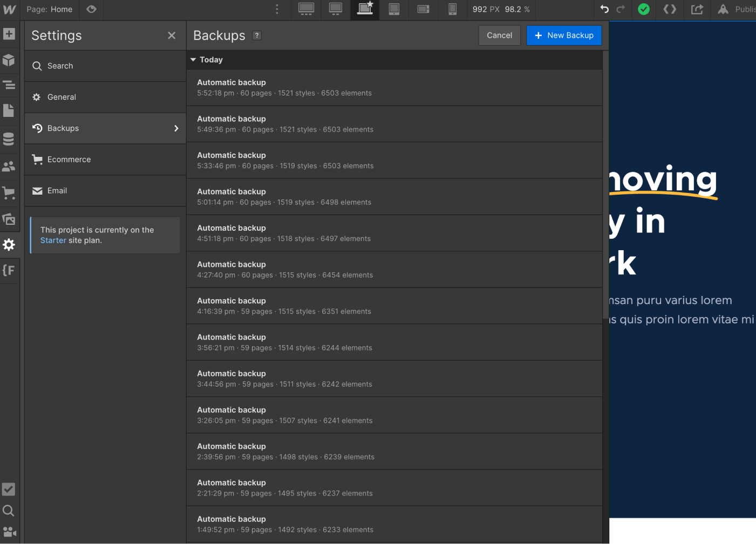Switch to General settings
Image resolution: width=756 pixels, height=544 pixels.
click(62, 97)
